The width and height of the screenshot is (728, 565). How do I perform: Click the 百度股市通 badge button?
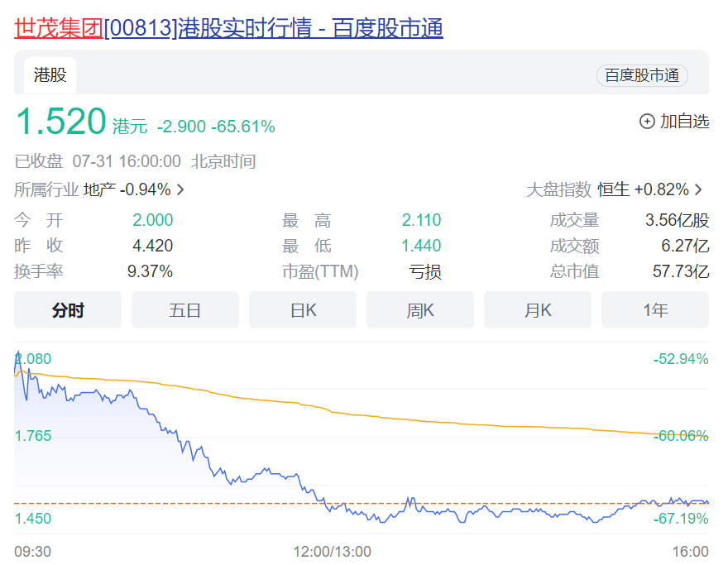(642, 75)
